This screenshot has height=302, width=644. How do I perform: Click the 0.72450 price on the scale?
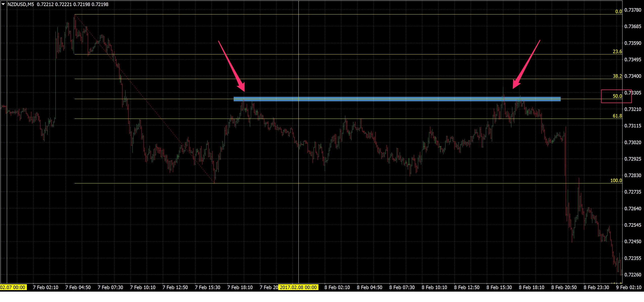pyautogui.click(x=633, y=241)
